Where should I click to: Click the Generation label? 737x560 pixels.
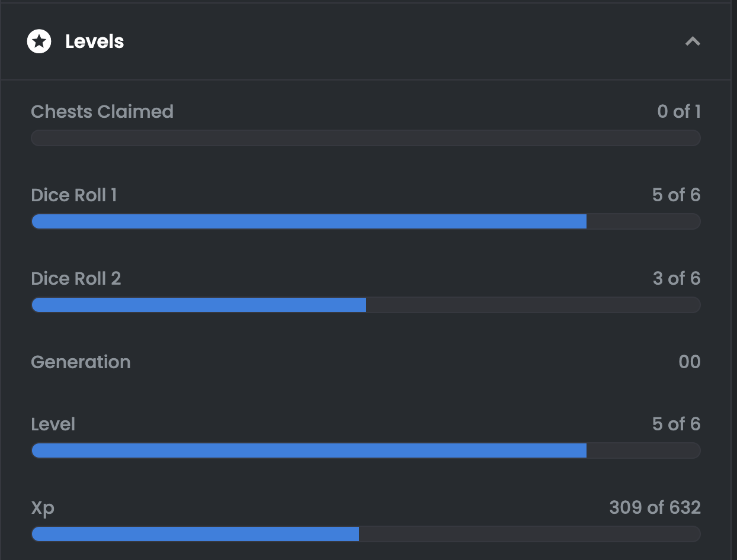click(81, 362)
